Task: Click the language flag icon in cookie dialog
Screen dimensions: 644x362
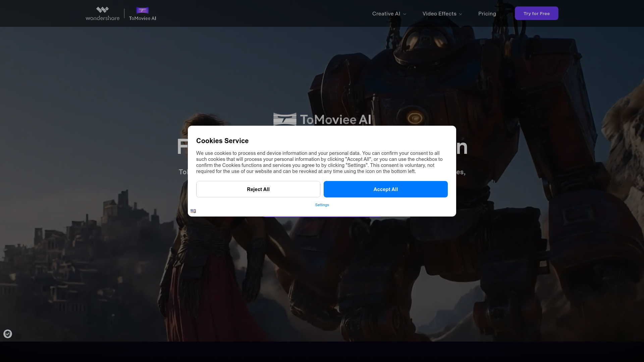Action: click(193, 211)
